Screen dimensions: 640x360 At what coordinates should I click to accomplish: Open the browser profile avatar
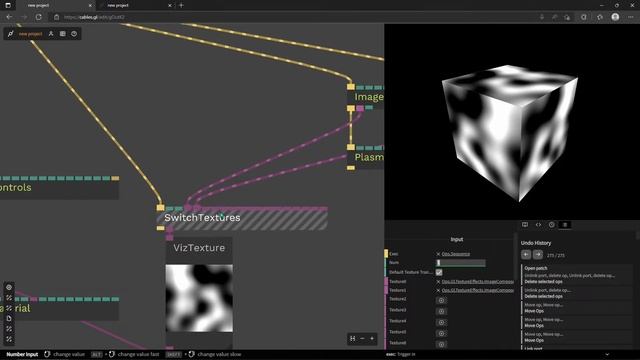point(615,17)
